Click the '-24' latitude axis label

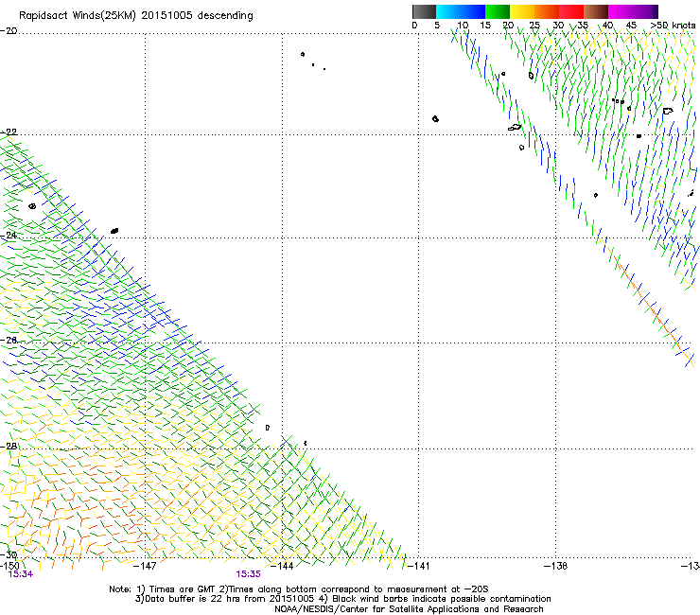(9, 235)
